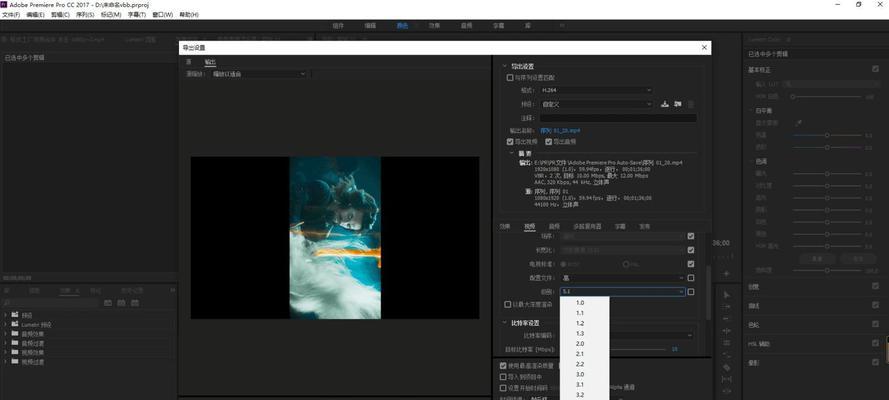Click the white balance eyedropper in Lumetri Color
Image resolution: width=889 pixels, height=400 pixels.
coord(798,122)
